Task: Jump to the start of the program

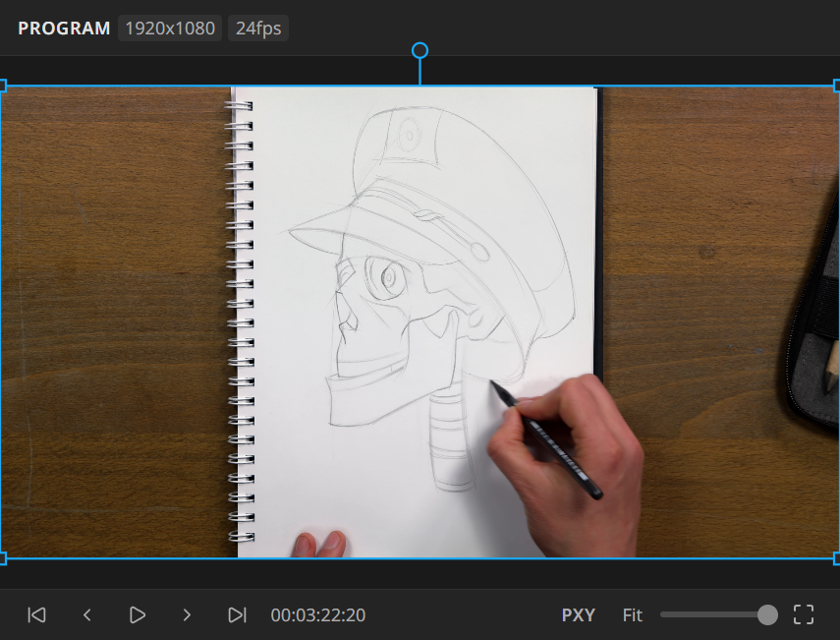Action: [x=36, y=614]
